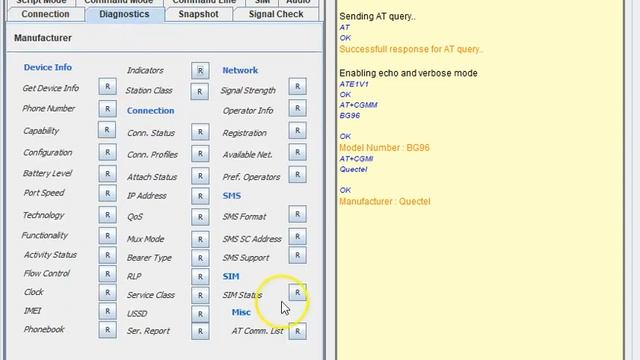Image resolution: width=640 pixels, height=360 pixels.
Task: Run the AT Comm. List query
Action: (x=297, y=331)
